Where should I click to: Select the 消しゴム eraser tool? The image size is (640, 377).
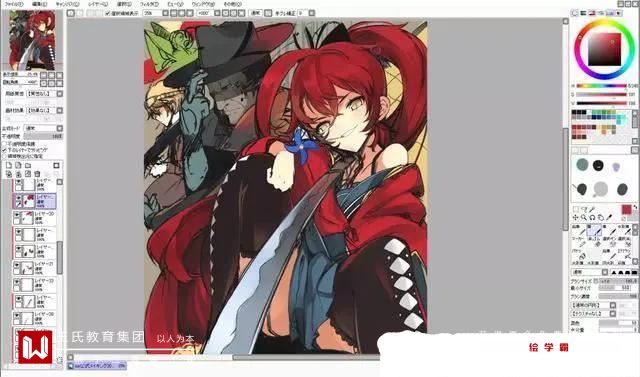click(594, 242)
